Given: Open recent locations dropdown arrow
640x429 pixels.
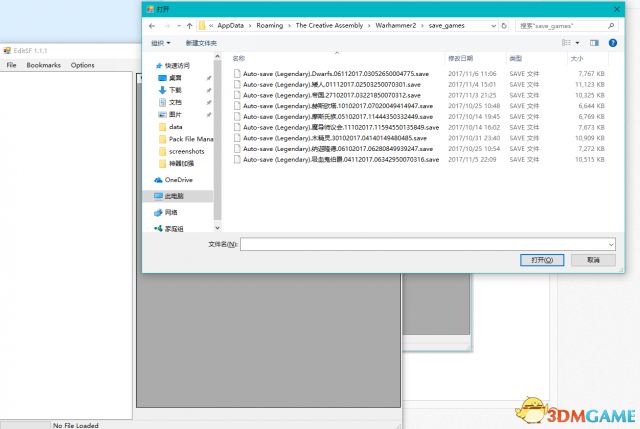Looking at the screenshot, I should click(x=179, y=26).
